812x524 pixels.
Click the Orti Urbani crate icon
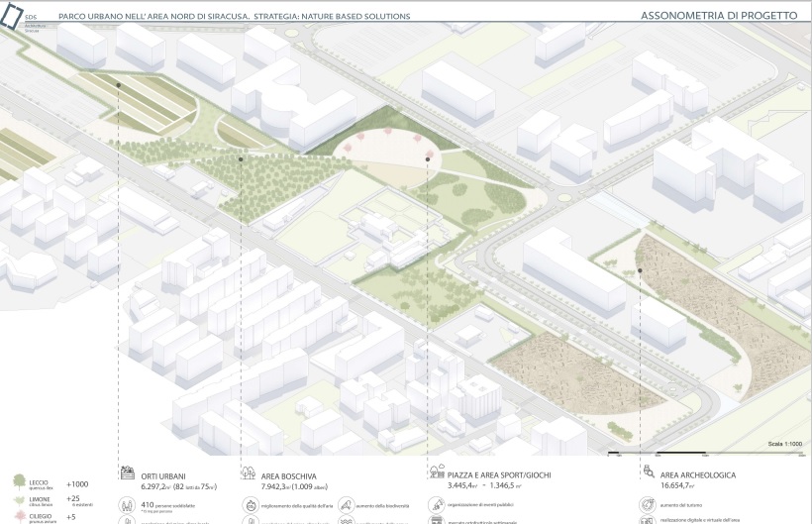click(127, 474)
